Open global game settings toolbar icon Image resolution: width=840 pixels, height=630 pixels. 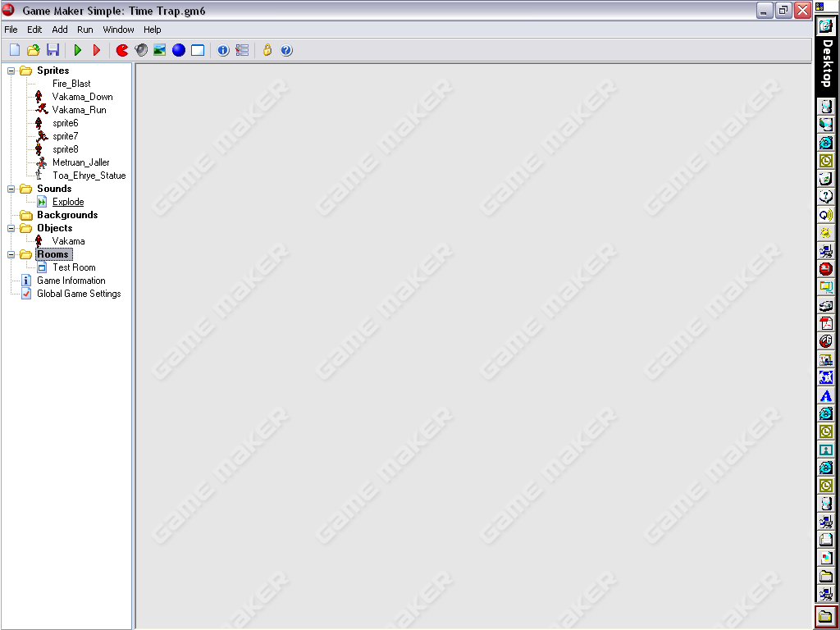pyautogui.click(x=242, y=50)
